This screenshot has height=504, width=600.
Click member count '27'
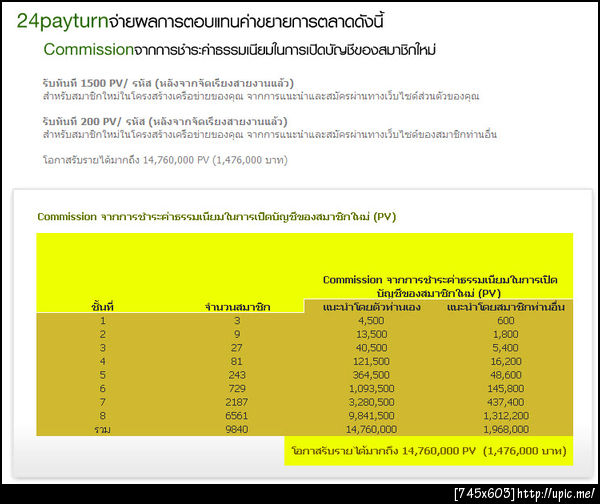click(x=237, y=348)
